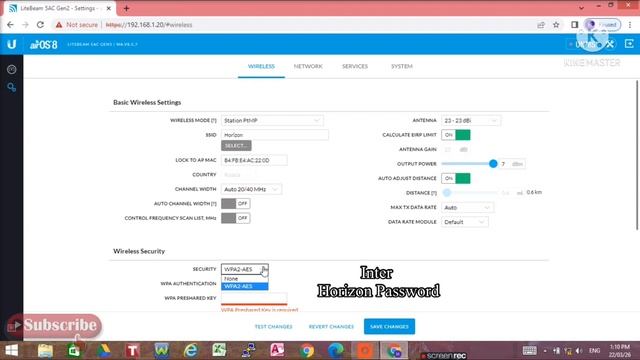This screenshot has width=640, height=360.
Task: Click the Distance slider handle
Action: 447,193
